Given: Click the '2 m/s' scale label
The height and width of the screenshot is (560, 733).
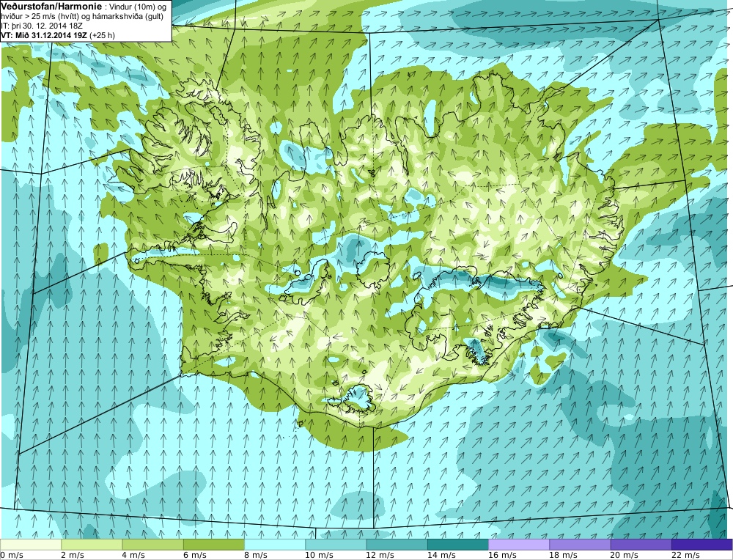Looking at the screenshot, I should [x=73, y=555].
